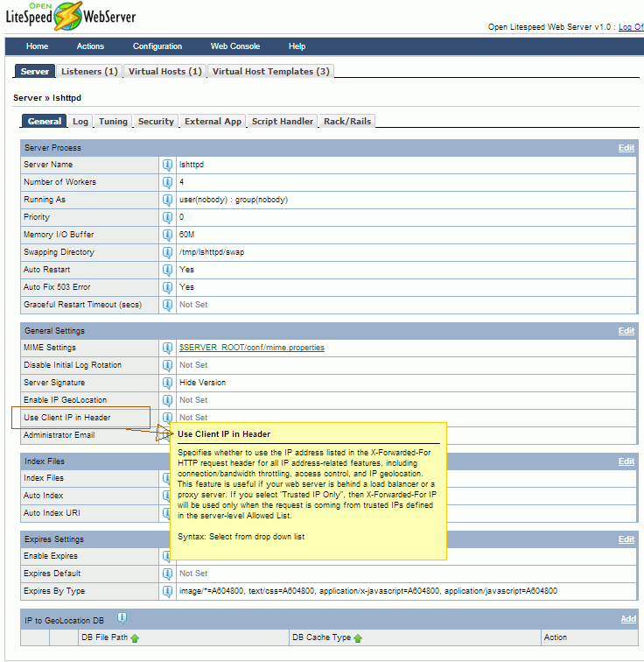This screenshot has width=644, height=662.
Task: Click the info icon for Swapping Directory
Action: coord(167,252)
